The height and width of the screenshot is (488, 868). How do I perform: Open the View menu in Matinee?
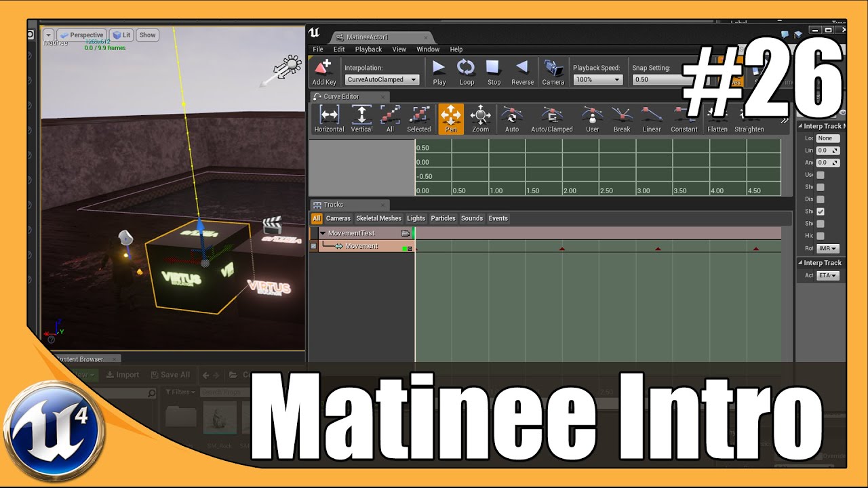399,49
